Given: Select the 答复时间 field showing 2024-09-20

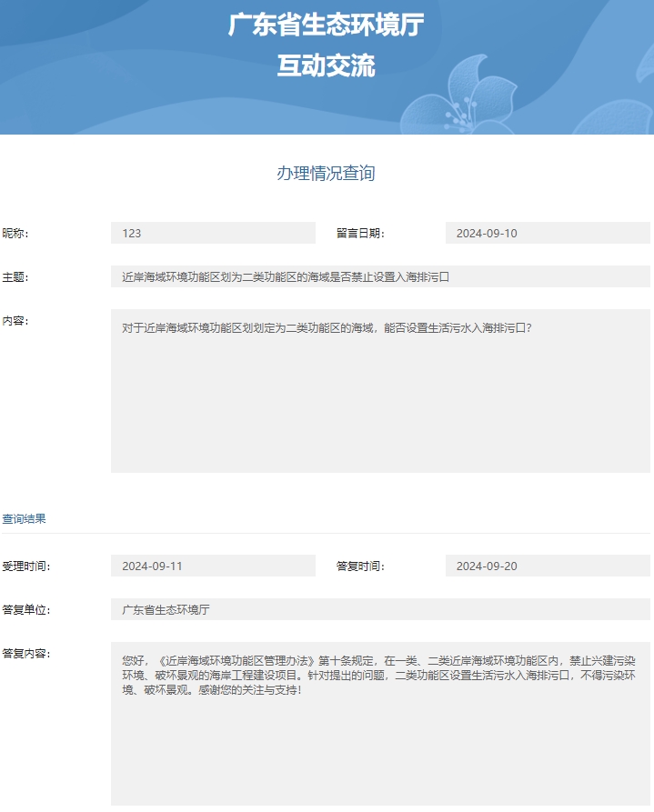Looking at the screenshot, I should tap(548, 566).
